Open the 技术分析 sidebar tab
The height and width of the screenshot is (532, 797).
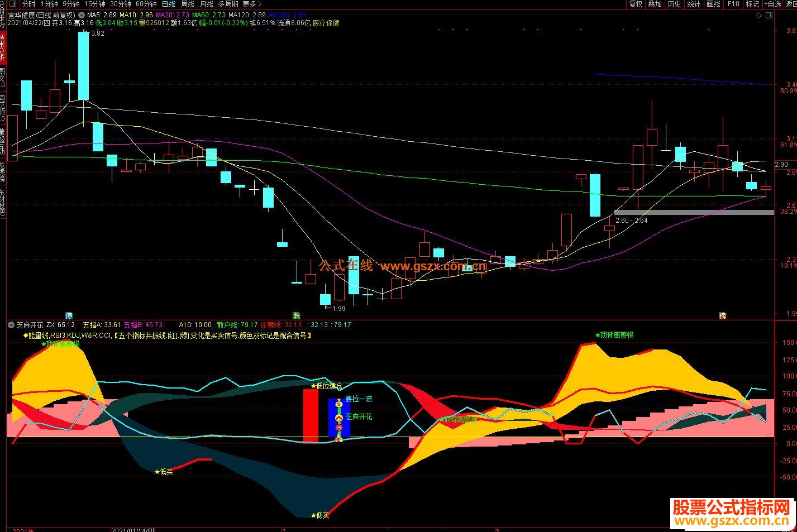click(3, 47)
